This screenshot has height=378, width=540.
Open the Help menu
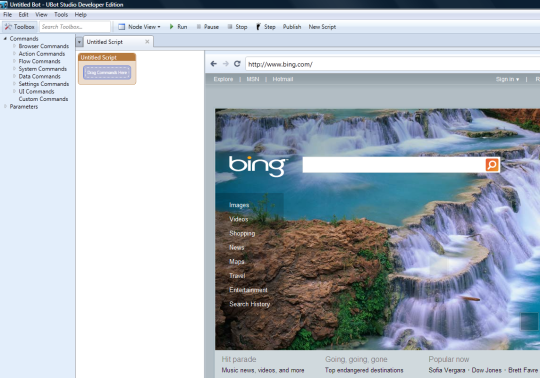[81, 14]
